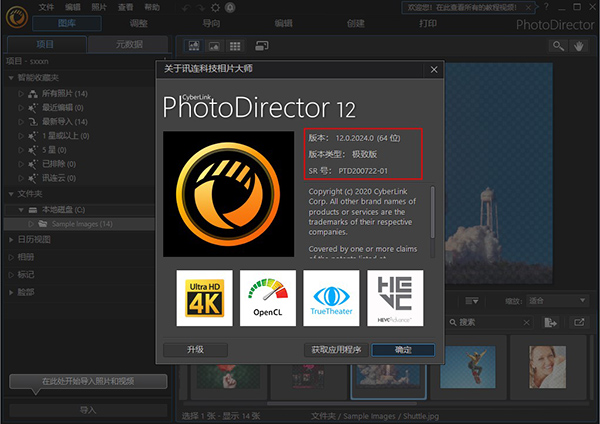Select grid browser mode icon
Screen dimensions: 600x424
tap(235, 46)
